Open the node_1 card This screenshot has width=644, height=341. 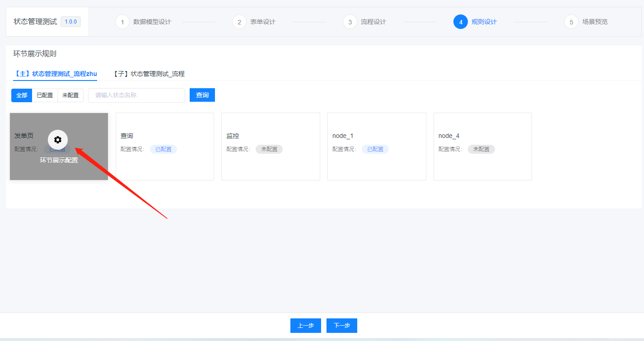[x=377, y=147]
